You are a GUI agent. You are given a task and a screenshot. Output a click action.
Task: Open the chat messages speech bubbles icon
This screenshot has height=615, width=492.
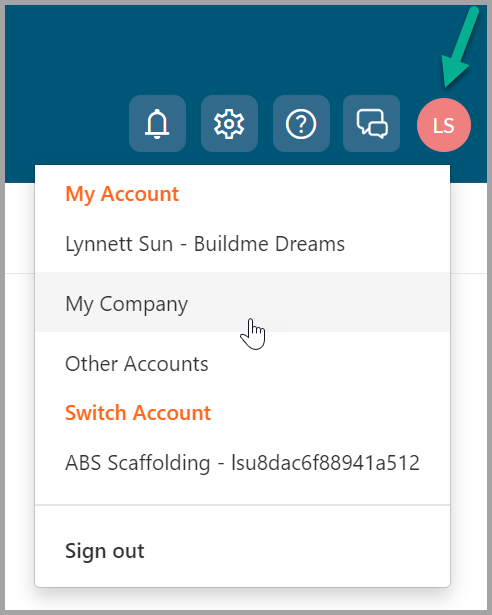point(372,124)
